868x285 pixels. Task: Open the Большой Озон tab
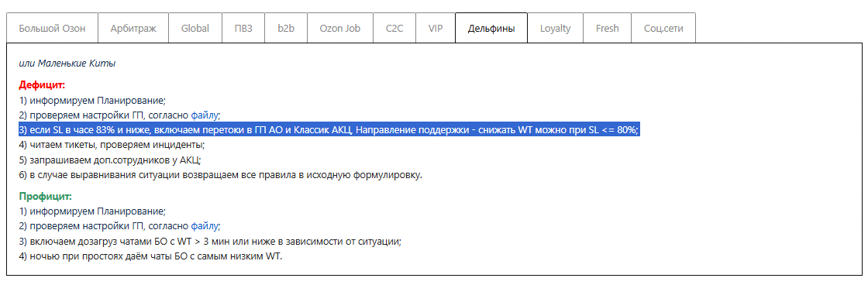click(52, 28)
